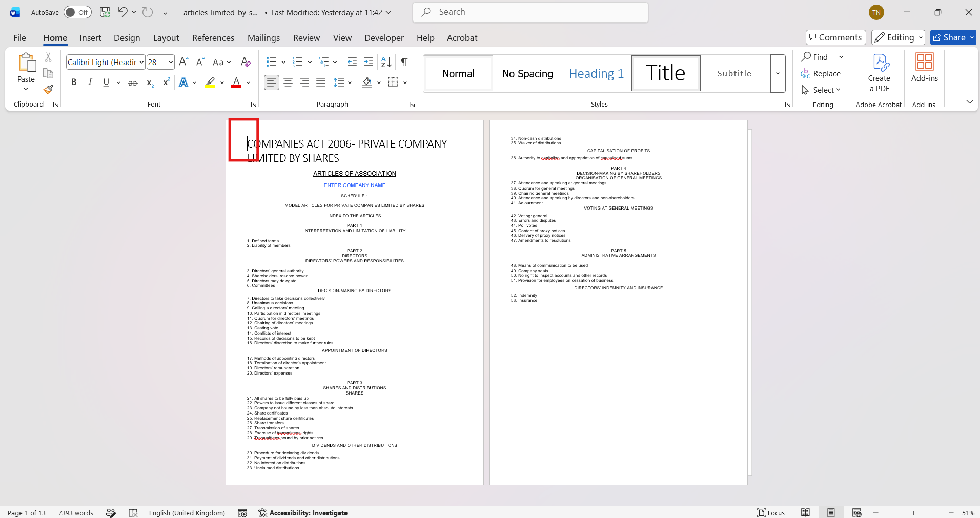This screenshot has width=980, height=518.
Task: Switch to Web Layout view
Action: click(857, 513)
